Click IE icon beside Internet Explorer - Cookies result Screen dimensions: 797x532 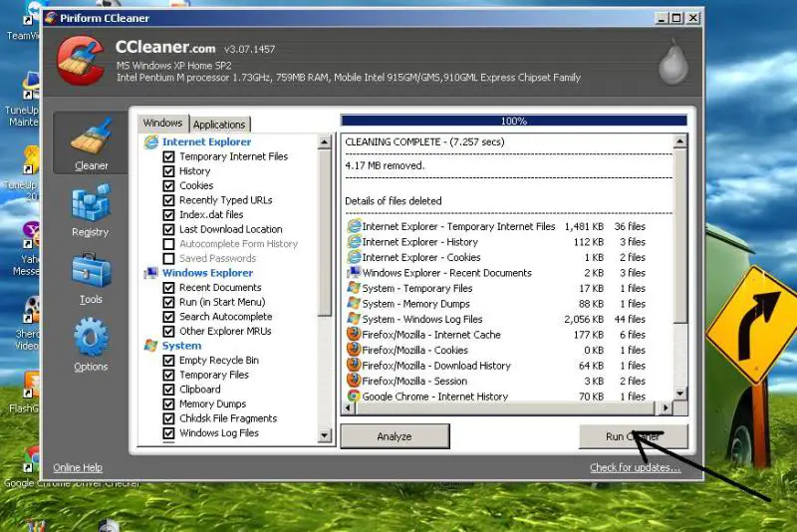pos(354,257)
